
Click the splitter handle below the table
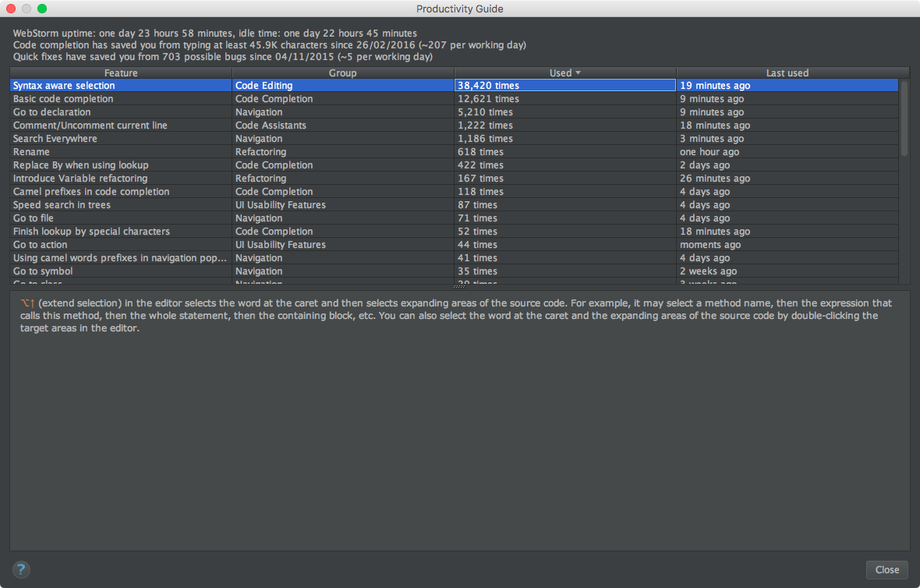point(459,286)
